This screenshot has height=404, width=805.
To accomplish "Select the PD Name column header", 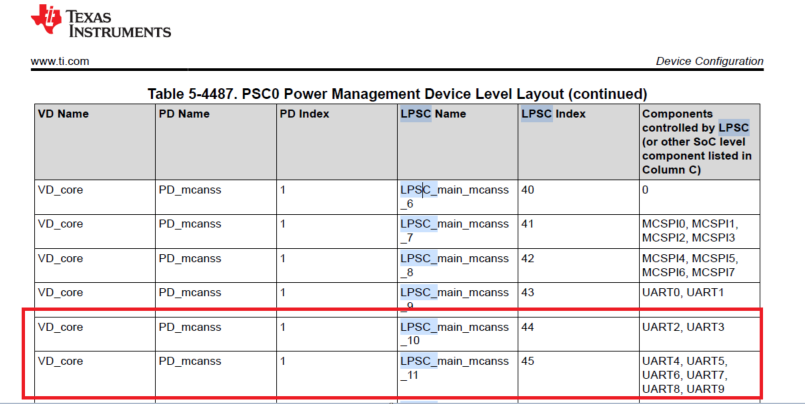I will click(x=184, y=114).
